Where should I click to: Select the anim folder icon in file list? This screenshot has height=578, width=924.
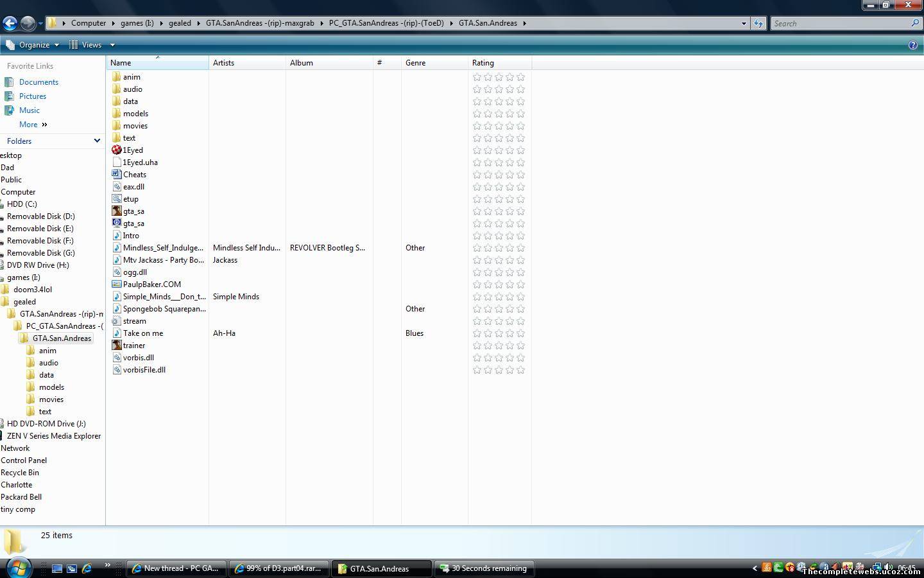click(x=117, y=76)
